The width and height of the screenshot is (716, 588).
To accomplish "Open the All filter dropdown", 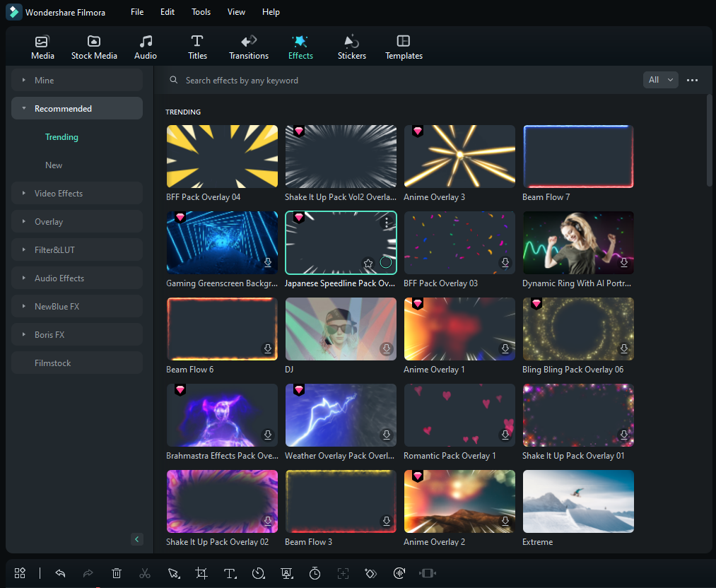I will (x=661, y=80).
